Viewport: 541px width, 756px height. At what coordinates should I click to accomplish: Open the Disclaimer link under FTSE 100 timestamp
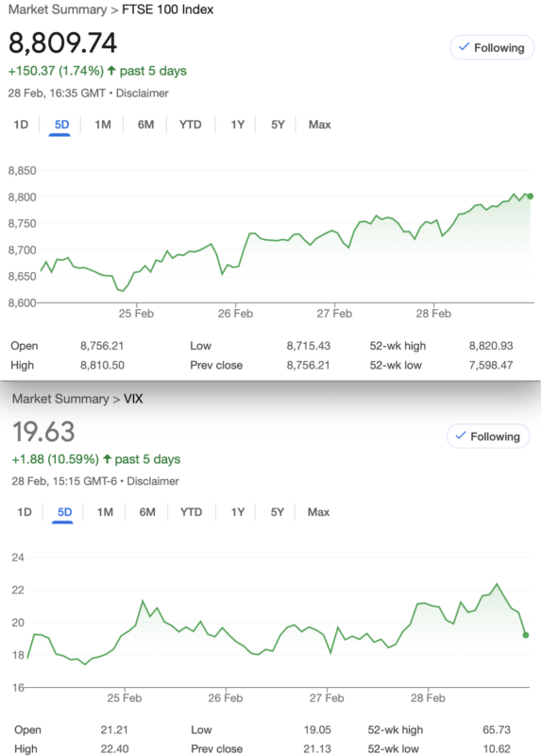pos(143,93)
